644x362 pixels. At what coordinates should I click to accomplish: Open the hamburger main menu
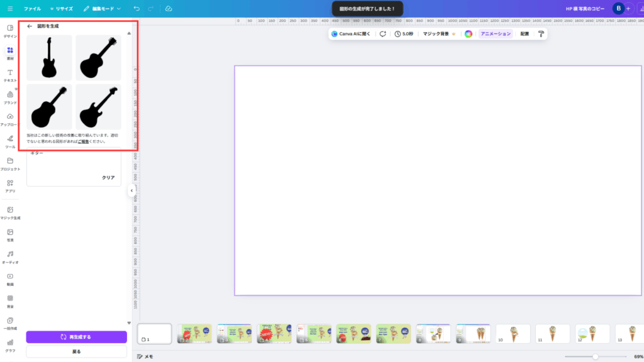pos(10,9)
